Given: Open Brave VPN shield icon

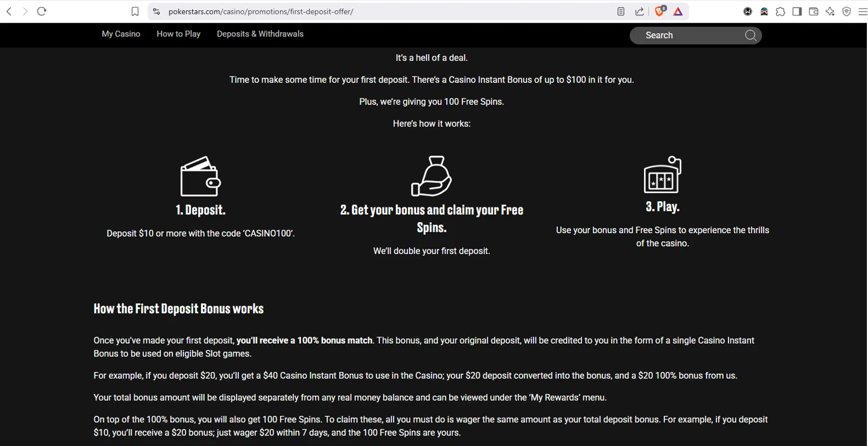Looking at the screenshot, I should pos(847,12).
